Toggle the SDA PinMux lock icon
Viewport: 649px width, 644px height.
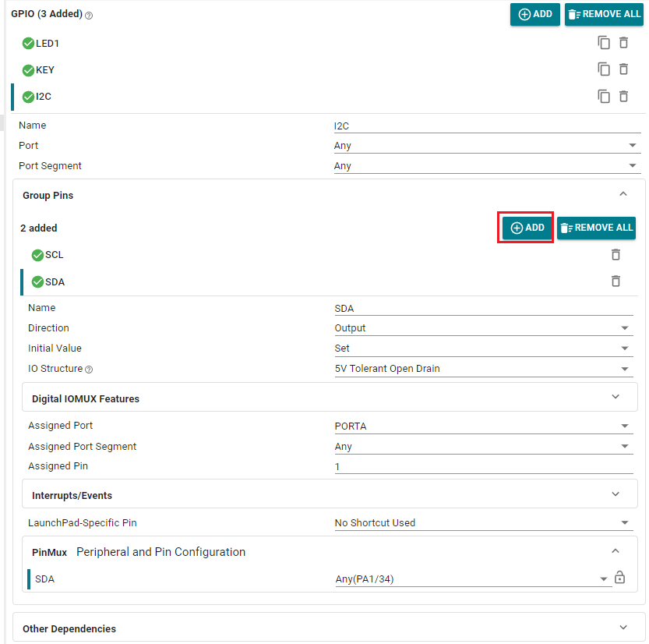click(619, 578)
